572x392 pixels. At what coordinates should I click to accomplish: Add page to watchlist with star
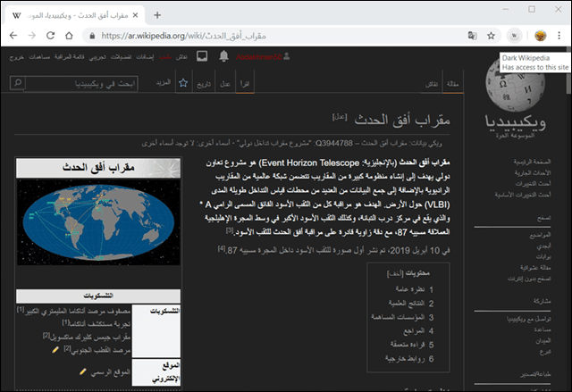point(183,83)
